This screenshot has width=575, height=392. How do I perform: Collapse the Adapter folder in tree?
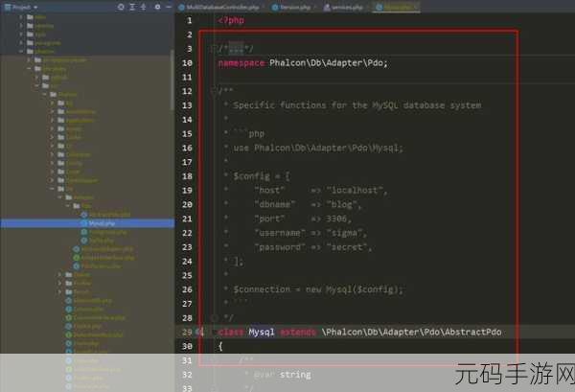(x=60, y=197)
